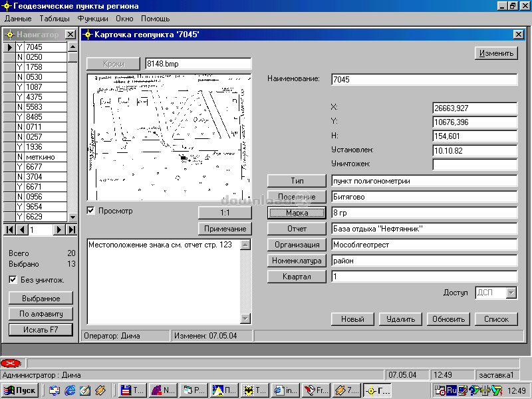Click the active 'Г...' taskbar button

(377, 390)
